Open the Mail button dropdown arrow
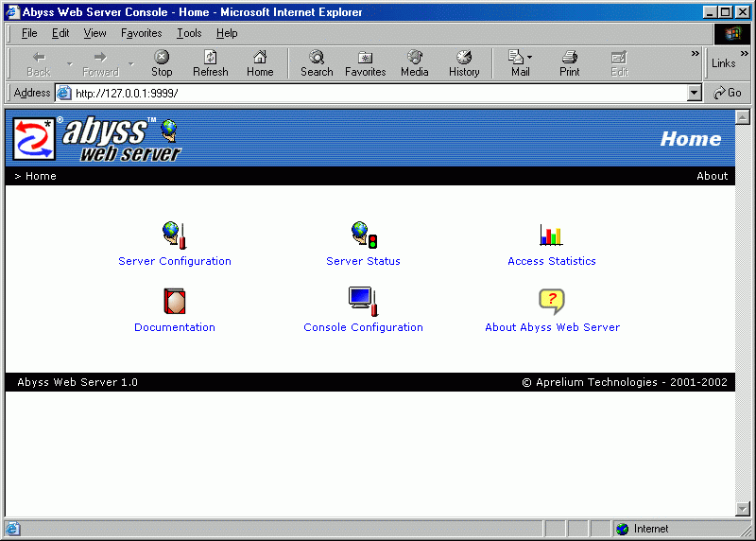This screenshot has height=541, width=756. [x=530, y=57]
